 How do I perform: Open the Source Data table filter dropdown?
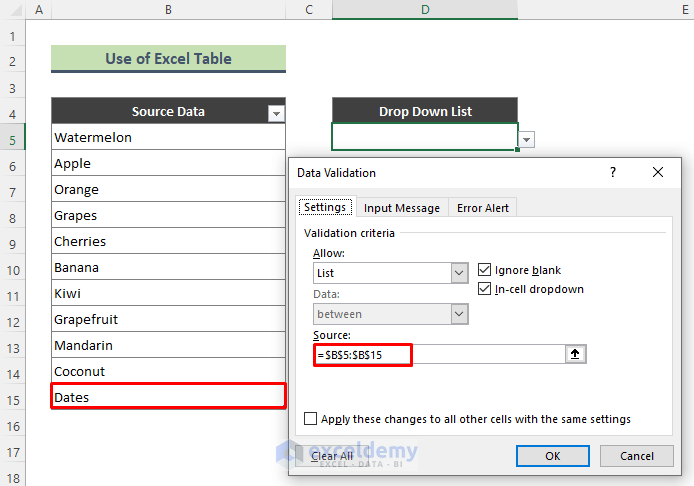tap(276, 114)
